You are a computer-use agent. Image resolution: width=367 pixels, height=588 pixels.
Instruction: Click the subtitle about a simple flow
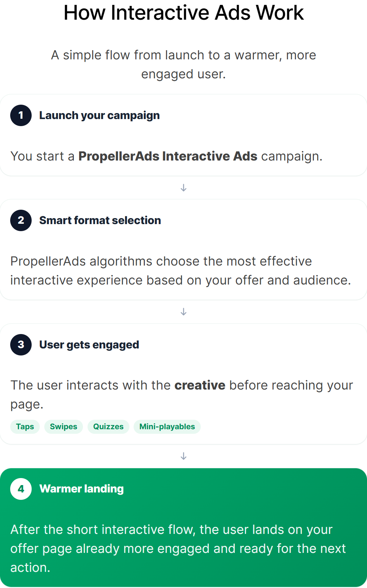[x=183, y=65]
